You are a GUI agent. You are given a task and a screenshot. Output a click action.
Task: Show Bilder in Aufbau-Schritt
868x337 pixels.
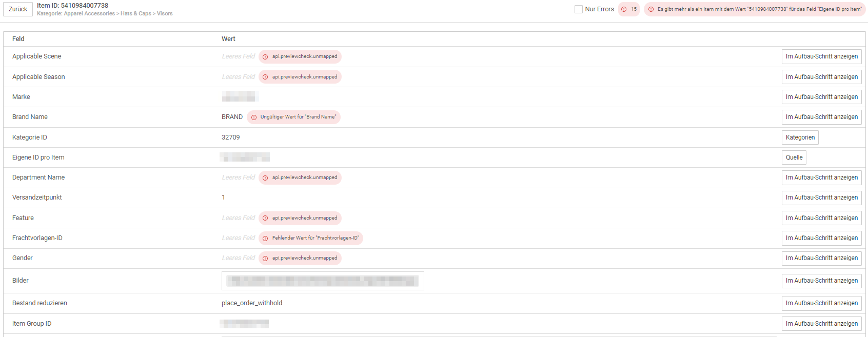point(821,281)
